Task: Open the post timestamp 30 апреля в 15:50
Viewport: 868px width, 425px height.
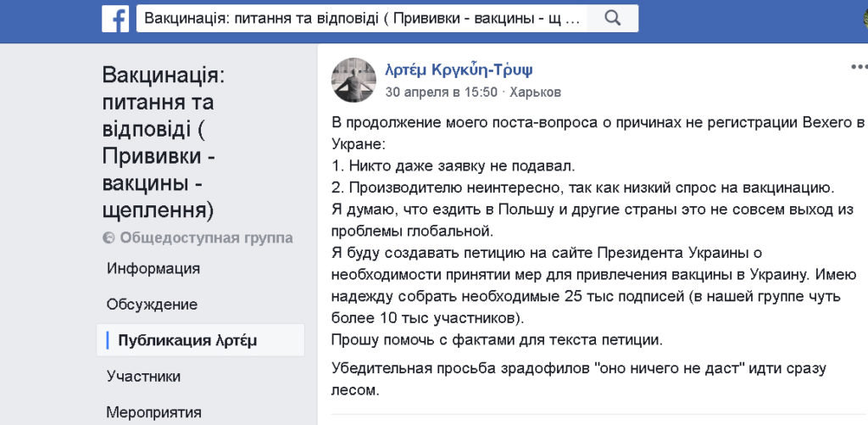Action: [x=441, y=92]
